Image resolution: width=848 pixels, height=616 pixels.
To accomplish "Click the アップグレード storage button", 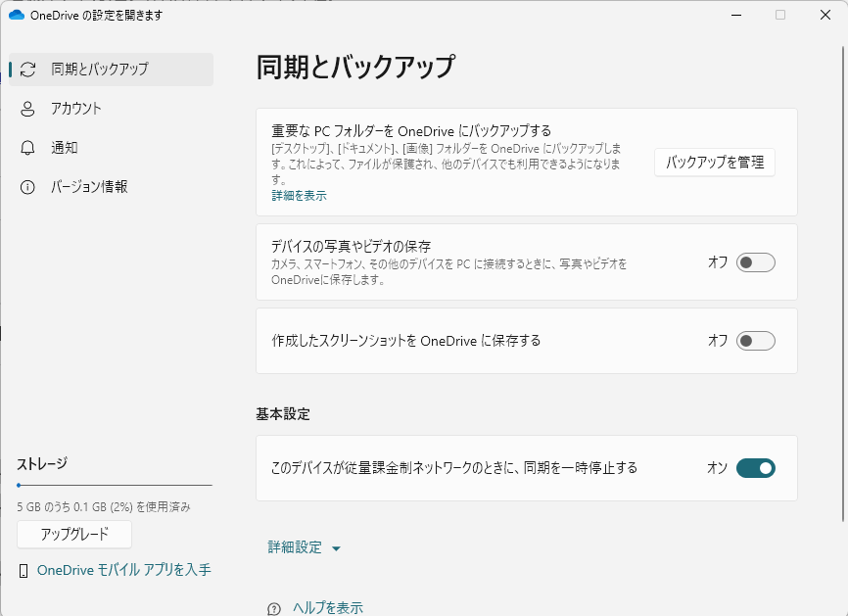I will click(x=74, y=535).
